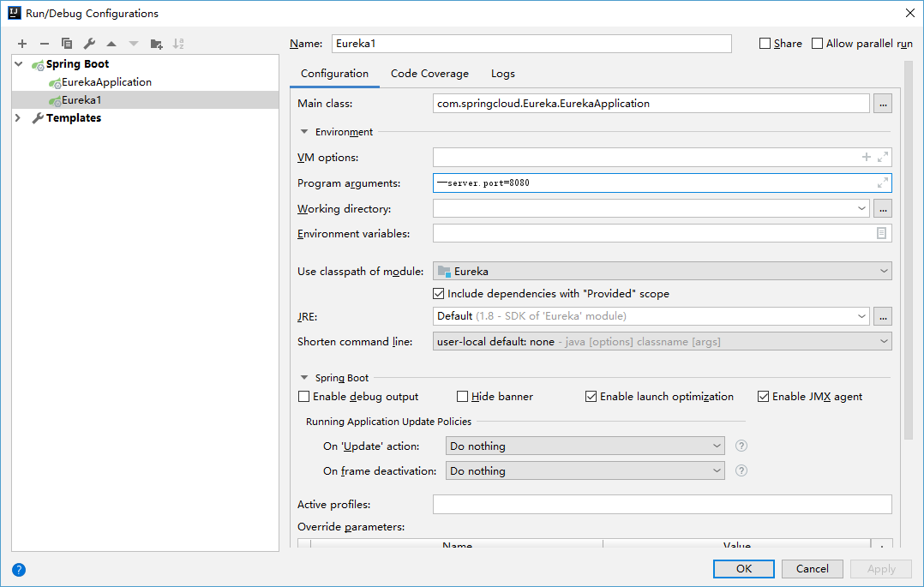Move configuration up in list
This screenshot has height=587, width=924.
(x=111, y=44)
